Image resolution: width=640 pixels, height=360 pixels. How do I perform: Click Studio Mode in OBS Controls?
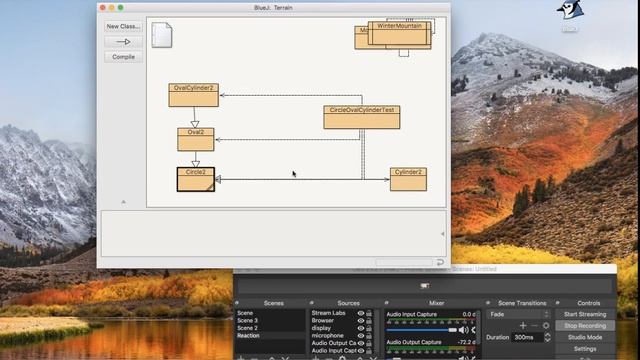[585, 338]
